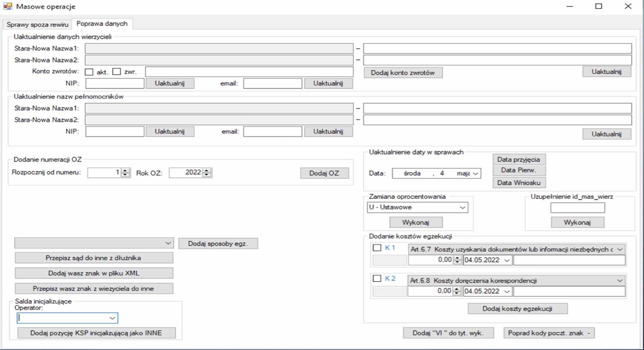Screen dimensions: 644x350
Task: Enable the akt. checkbox for Konto zwrotów
Action: pos(89,72)
